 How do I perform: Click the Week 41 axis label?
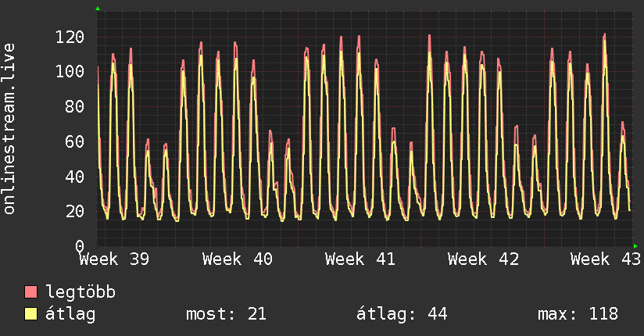pos(360,259)
